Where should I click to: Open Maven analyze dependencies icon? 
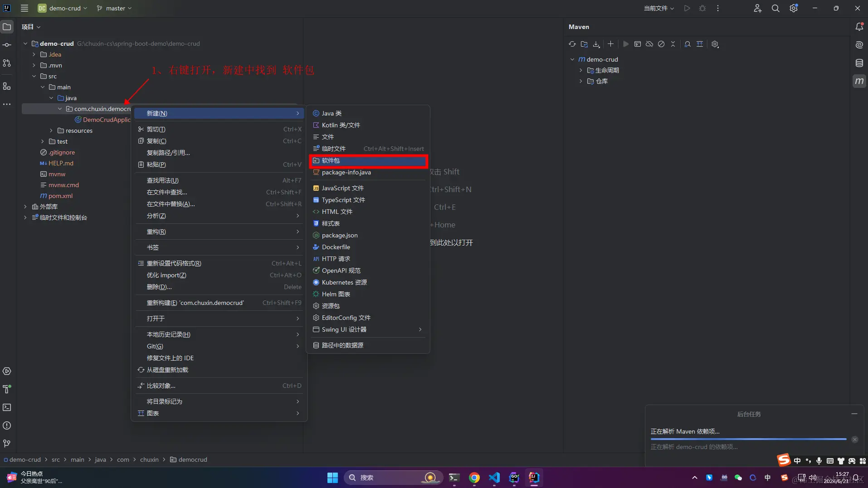[688, 44]
